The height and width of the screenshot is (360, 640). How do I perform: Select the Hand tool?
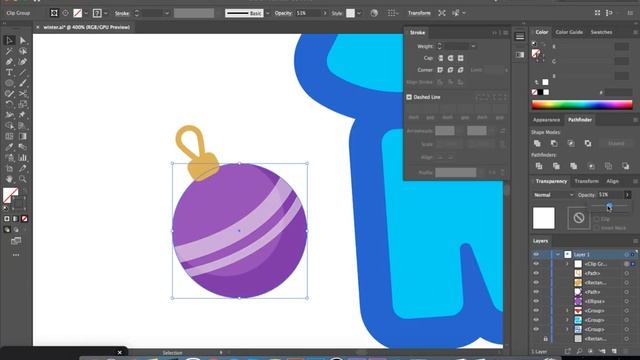click(x=9, y=179)
